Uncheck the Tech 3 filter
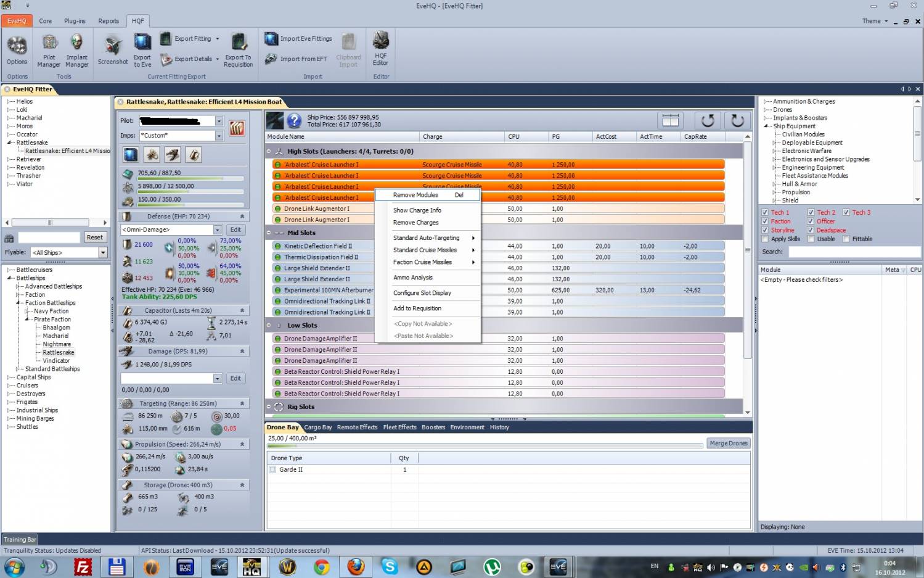Screen dimensions: 924x578 846,212
